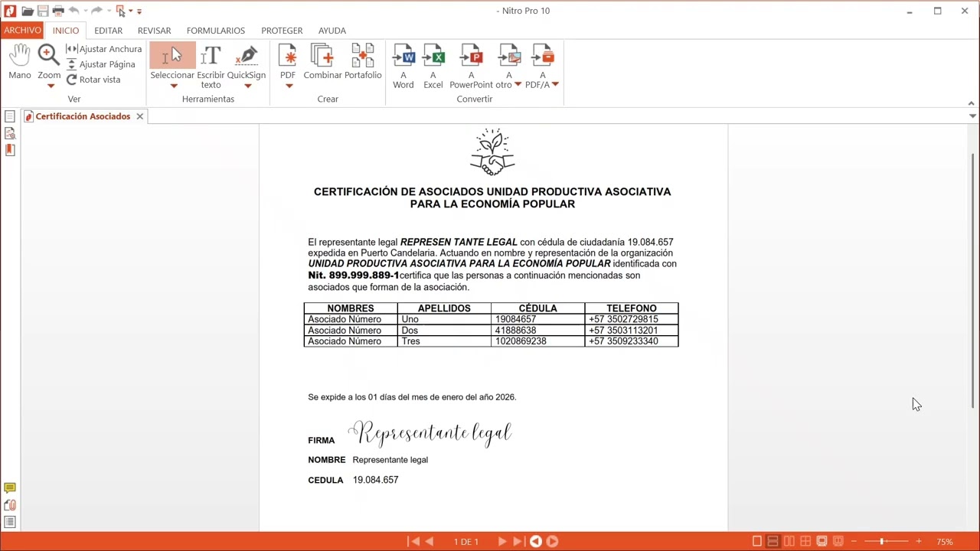Click the Open file folder icon
This screenshot has width=980, height=551.
coord(28,11)
